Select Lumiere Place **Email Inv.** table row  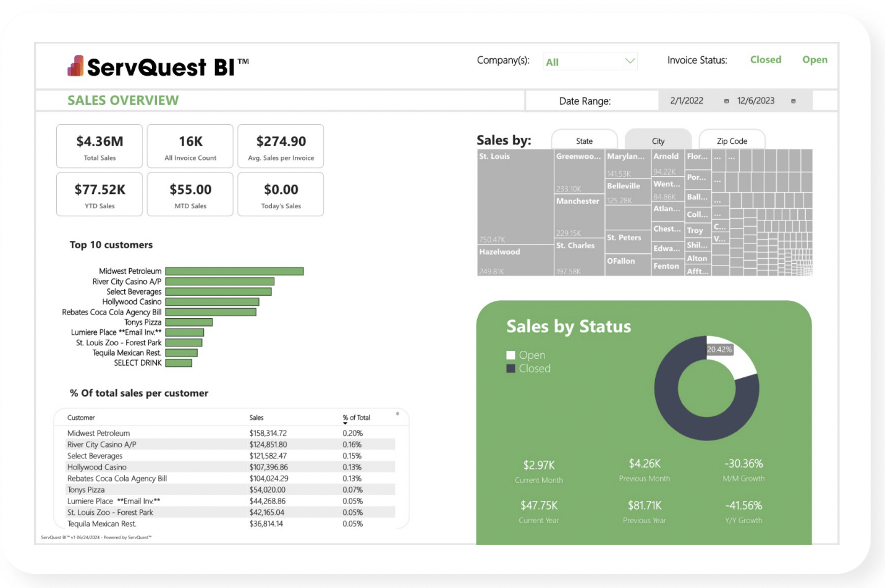click(x=231, y=501)
